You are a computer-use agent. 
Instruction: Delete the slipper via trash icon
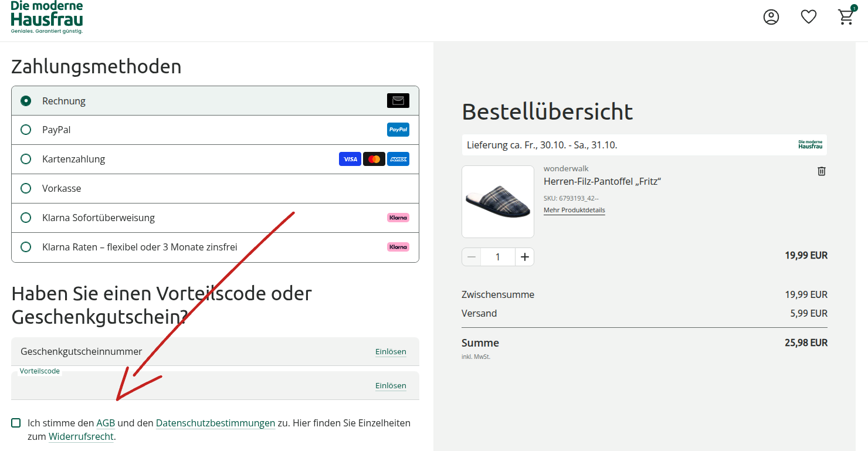click(822, 171)
